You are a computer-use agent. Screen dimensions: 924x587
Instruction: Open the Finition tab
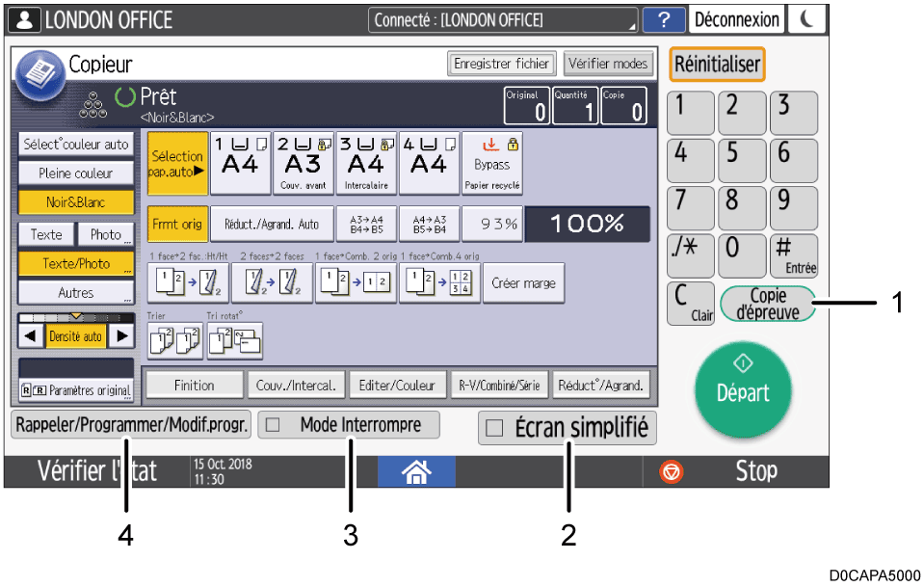click(194, 385)
